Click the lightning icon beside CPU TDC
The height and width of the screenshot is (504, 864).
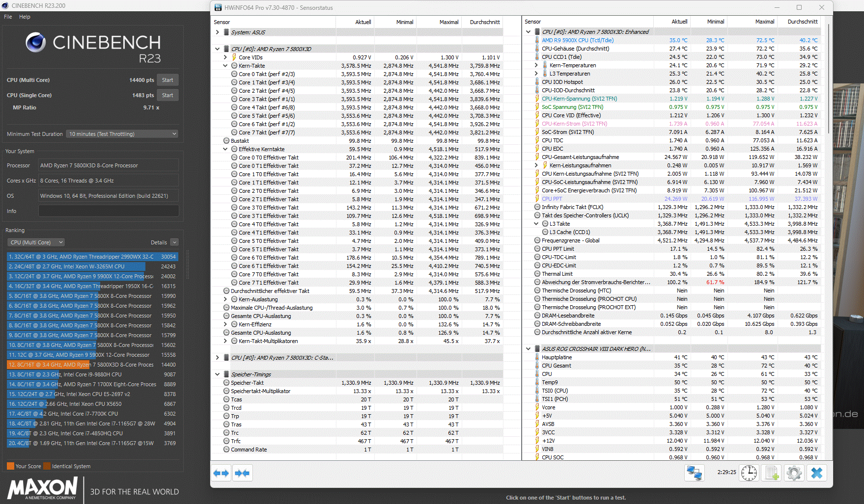(x=537, y=140)
